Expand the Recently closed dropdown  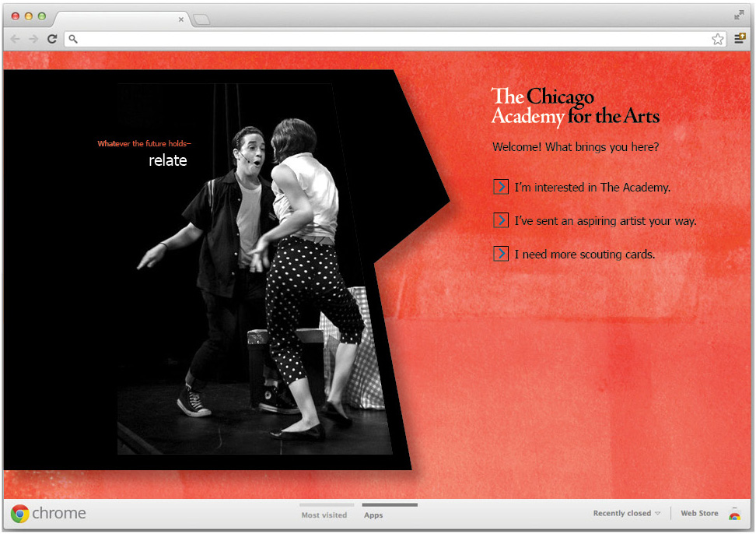pyautogui.click(x=626, y=513)
